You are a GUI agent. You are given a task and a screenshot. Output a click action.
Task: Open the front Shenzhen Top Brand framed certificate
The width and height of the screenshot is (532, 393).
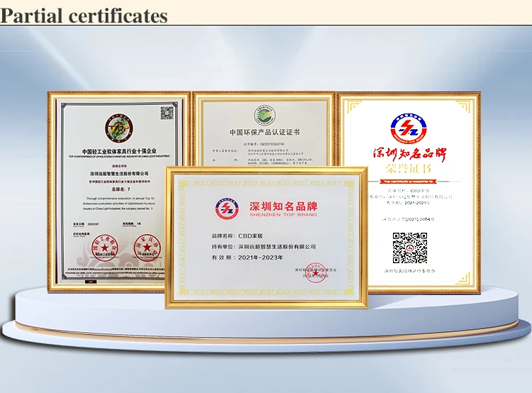[266, 237]
